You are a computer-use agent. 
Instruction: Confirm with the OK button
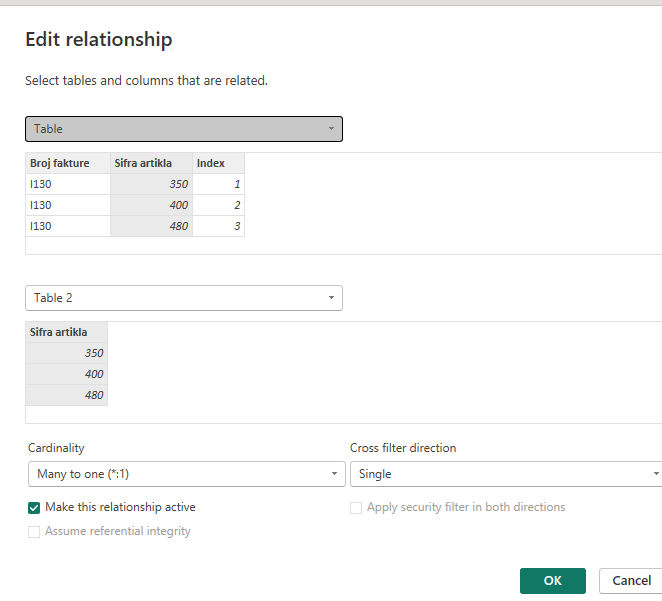tap(553, 581)
